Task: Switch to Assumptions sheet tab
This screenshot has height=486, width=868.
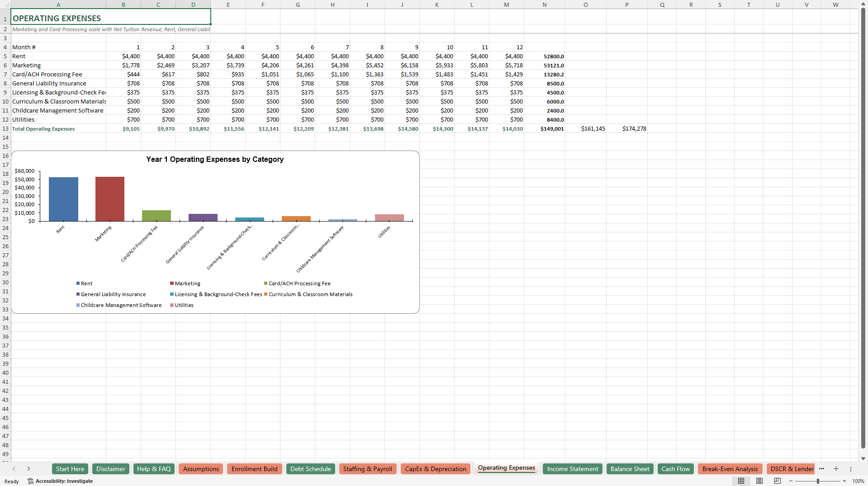Action: [201, 469]
